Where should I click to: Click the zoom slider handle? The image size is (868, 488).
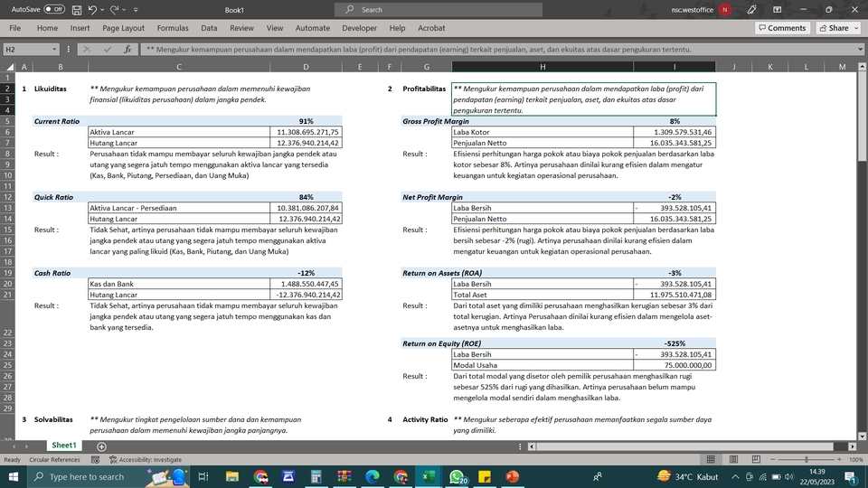(x=806, y=459)
